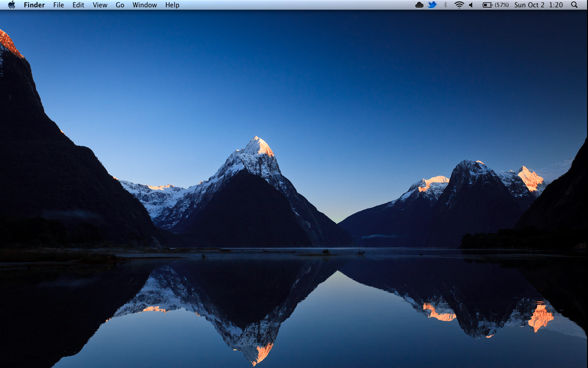Click the Twitter bird menu bar icon
The height and width of the screenshot is (368, 588).
[x=432, y=5]
